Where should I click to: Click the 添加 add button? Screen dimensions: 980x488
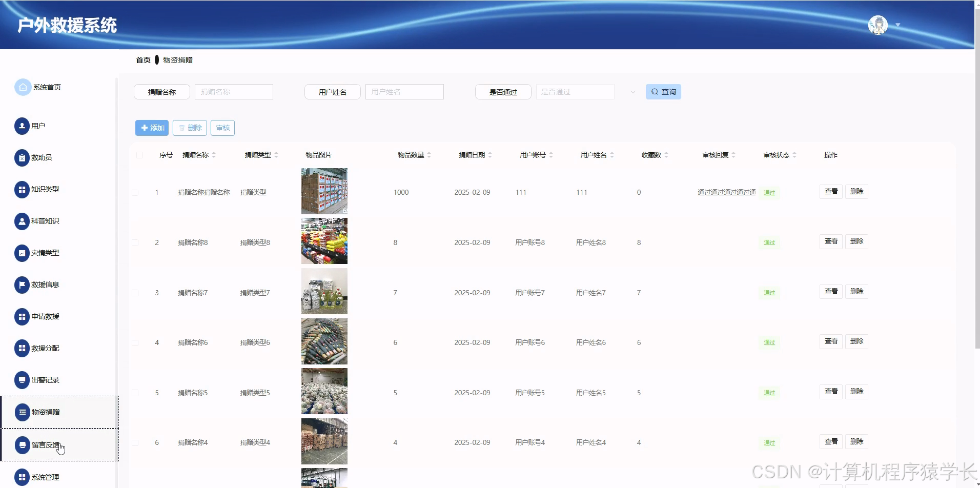[x=152, y=128]
